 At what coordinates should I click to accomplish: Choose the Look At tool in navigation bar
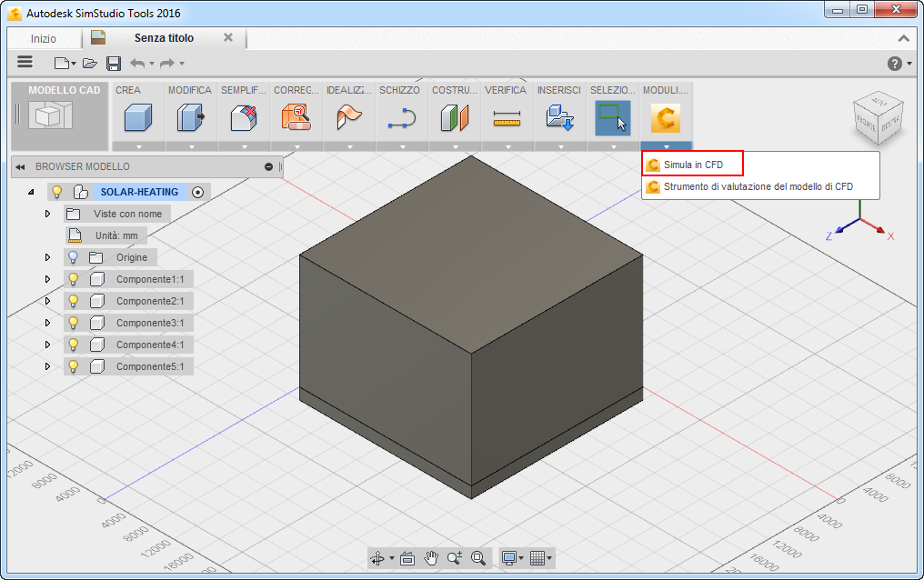tap(407, 558)
